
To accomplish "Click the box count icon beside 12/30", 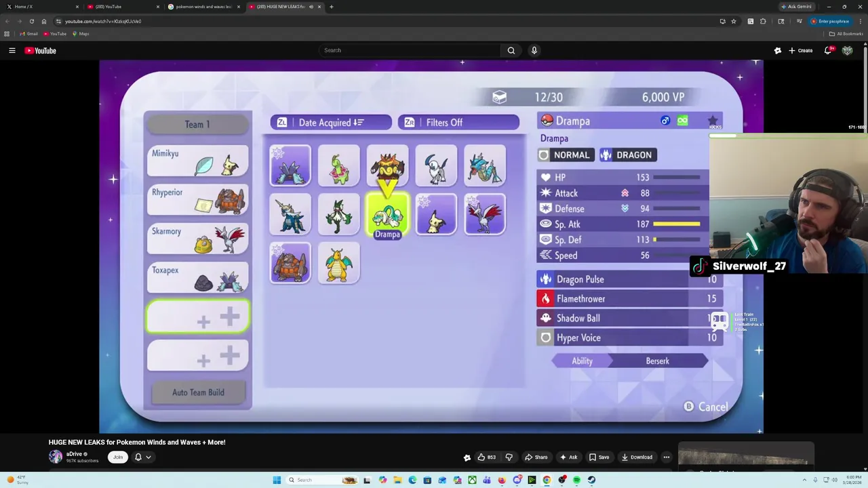I will coord(499,98).
